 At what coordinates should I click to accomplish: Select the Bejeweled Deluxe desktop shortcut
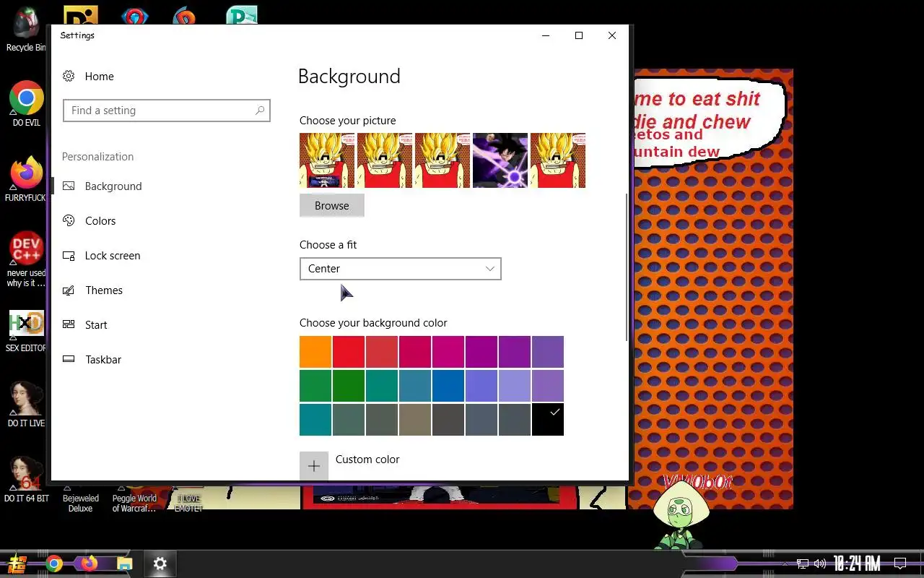coord(81,499)
